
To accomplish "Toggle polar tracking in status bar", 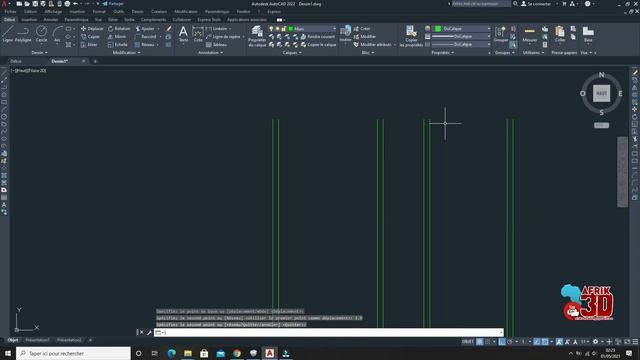I will tap(510, 342).
